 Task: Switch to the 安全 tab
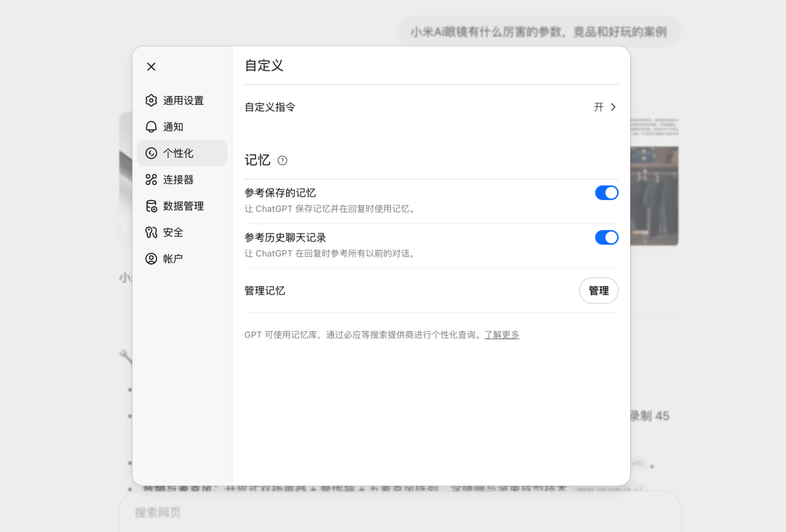[x=182, y=232]
